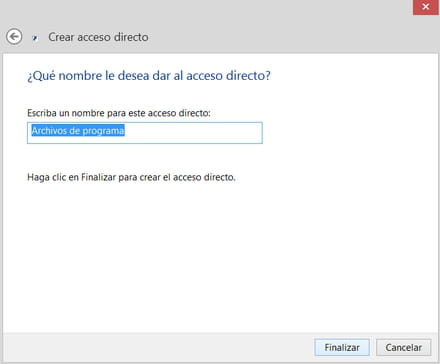Click the words "acceso directo?" in the blue heading
440x364 pixels.
228,76
